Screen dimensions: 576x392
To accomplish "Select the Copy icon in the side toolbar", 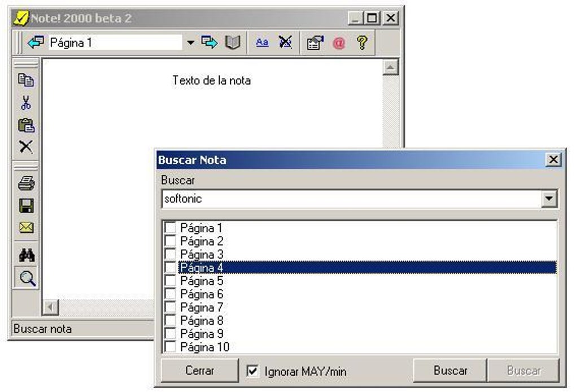I will (25, 80).
